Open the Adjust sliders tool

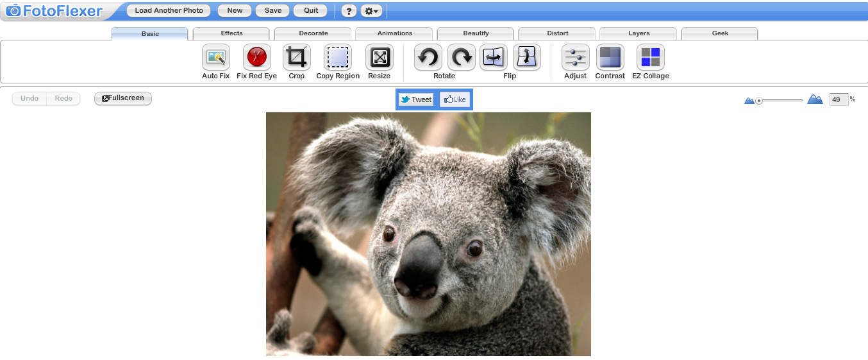point(576,57)
